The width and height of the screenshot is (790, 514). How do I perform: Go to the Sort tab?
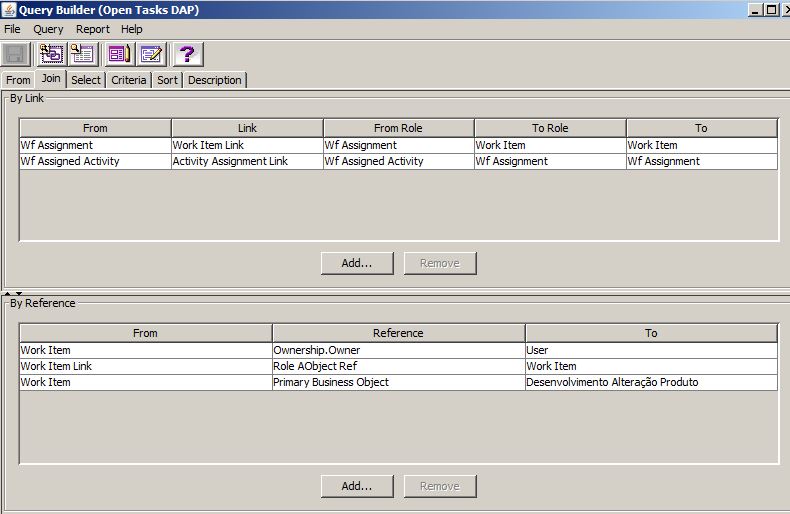(x=167, y=80)
